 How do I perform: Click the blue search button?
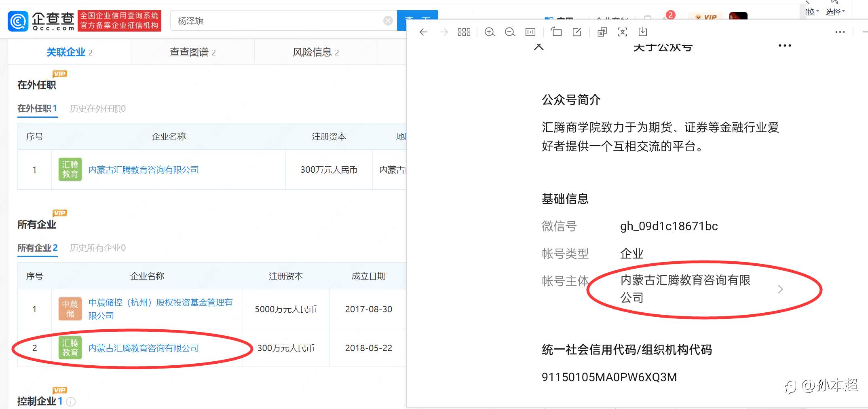coord(418,21)
